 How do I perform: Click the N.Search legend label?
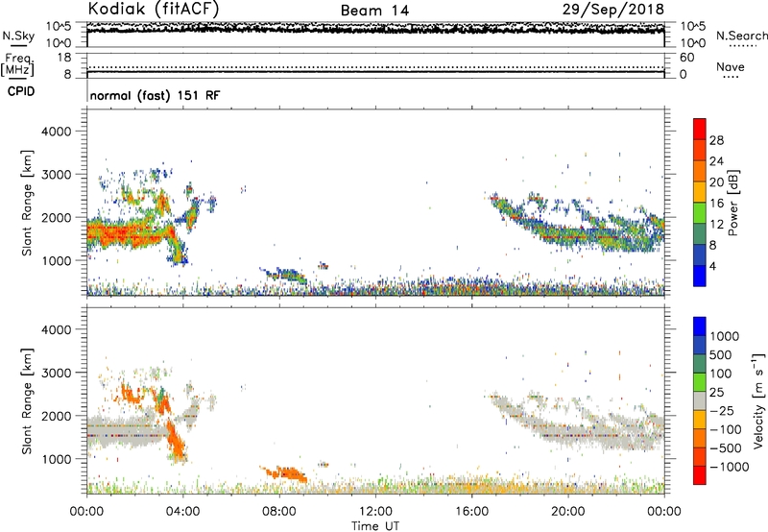coord(742,36)
